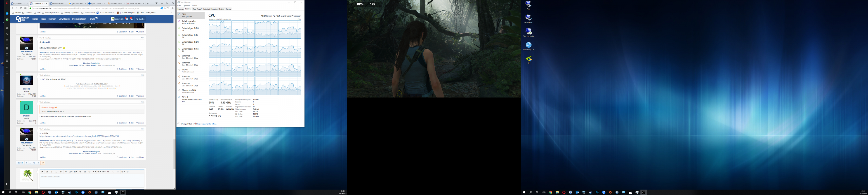
Task: Select Arbeitsspeicher in Task Manager sidebar
Action: click(x=191, y=22)
